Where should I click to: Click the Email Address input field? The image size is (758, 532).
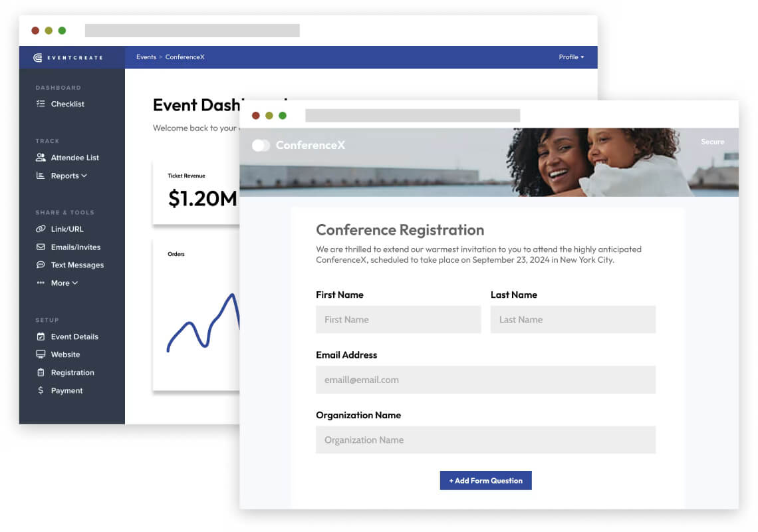coord(485,380)
